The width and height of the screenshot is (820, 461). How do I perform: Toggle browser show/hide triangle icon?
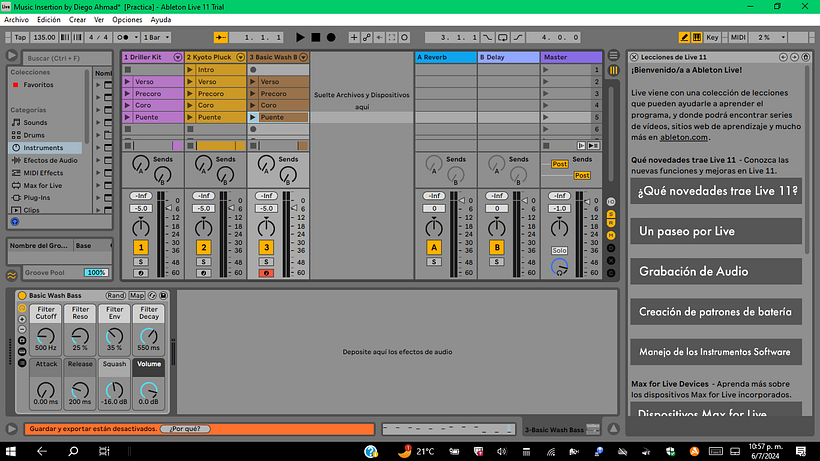point(12,55)
